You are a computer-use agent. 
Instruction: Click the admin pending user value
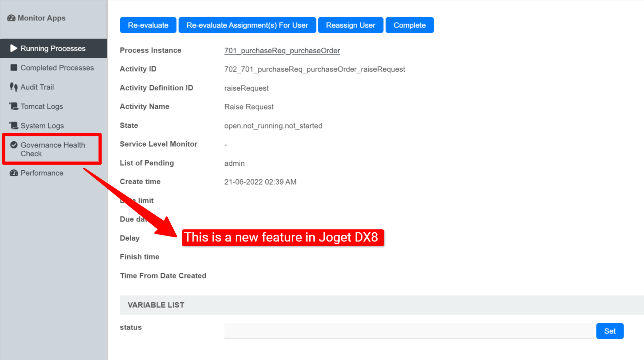click(235, 164)
